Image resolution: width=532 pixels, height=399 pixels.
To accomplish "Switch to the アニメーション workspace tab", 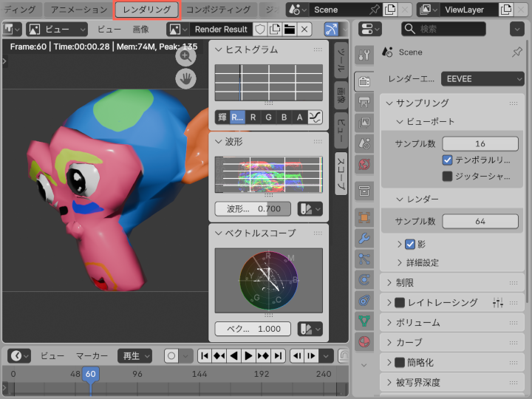I will [79, 10].
